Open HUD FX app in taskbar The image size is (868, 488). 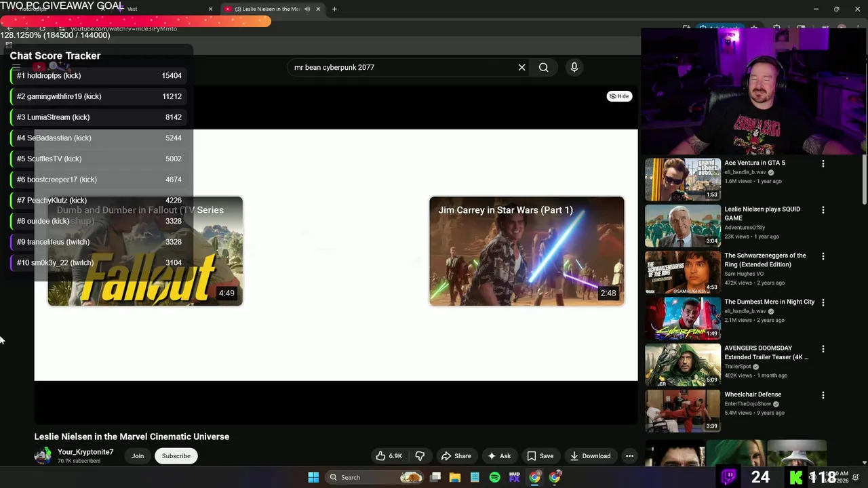pyautogui.click(x=515, y=477)
